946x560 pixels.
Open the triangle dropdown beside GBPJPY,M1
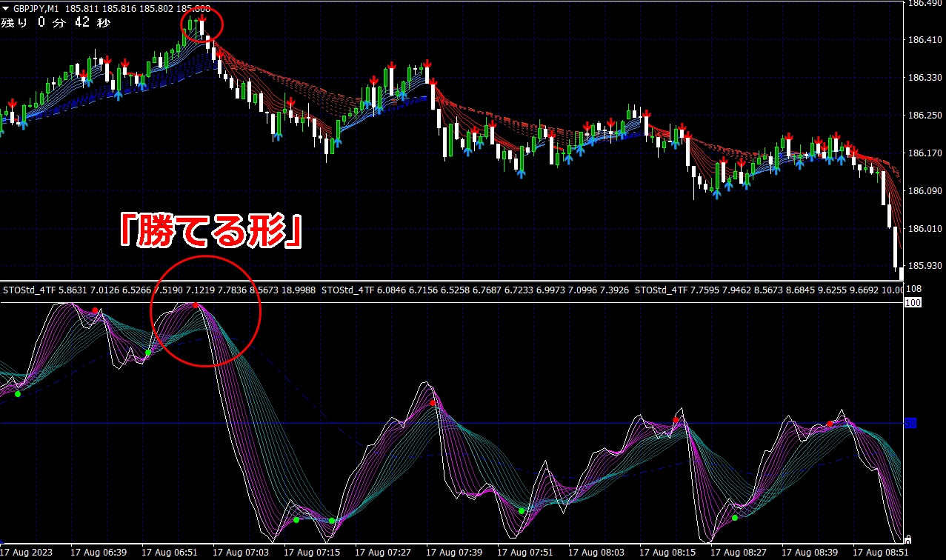coord(6,9)
